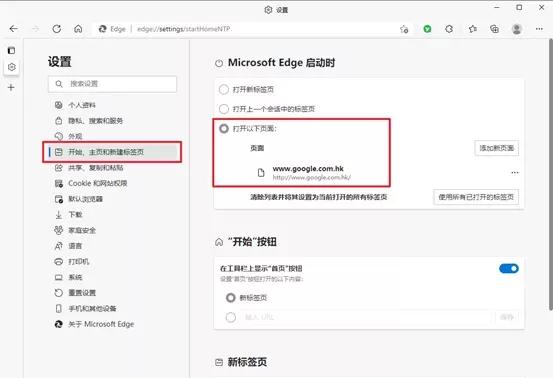Focus the 输入 URL field for home button
The width and height of the screenshot is (553, 378).
pyautogui.click(x=365, y=317)
